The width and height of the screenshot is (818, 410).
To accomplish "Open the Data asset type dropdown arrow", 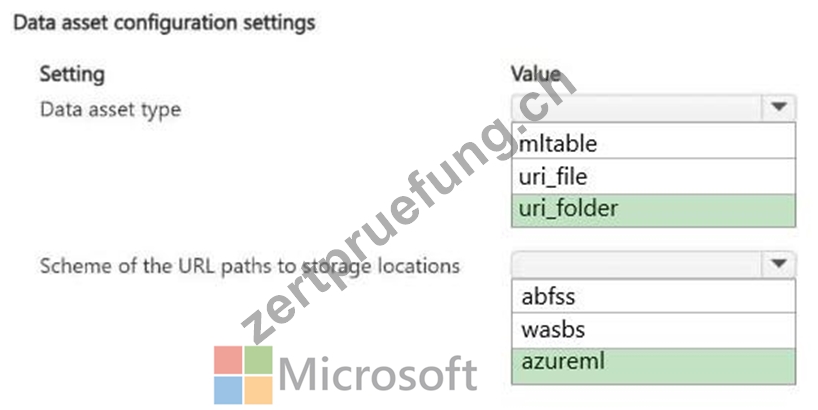I will point(779,107).
